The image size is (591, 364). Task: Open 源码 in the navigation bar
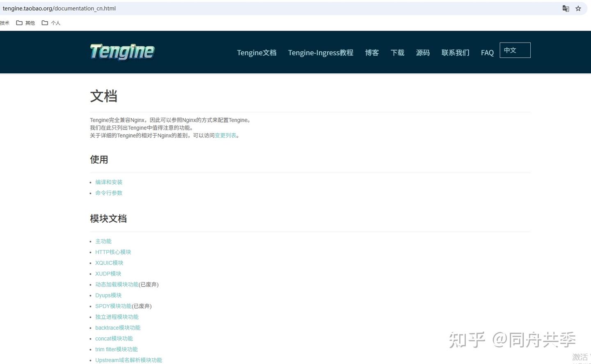click(x=423, y=52)
